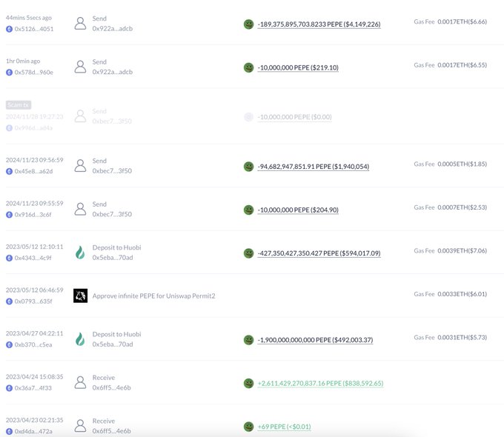
Task: Open transaction hash 0x578d...960e
Action: click(34, 73)
